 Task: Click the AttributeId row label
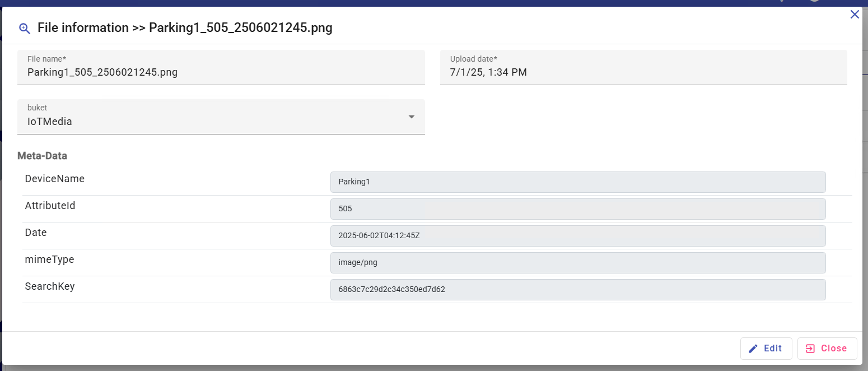[x=50, y=206]
